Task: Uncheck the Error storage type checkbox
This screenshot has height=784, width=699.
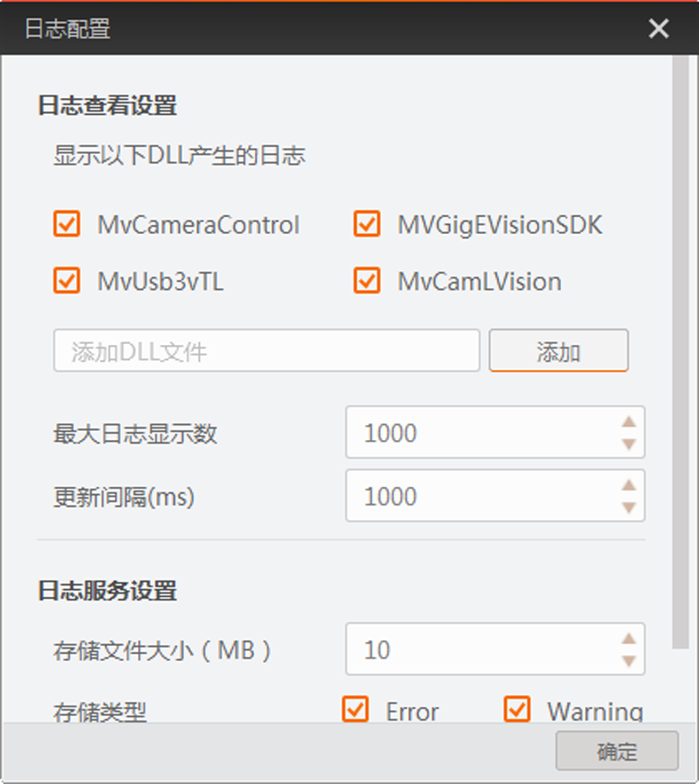Action: [356, 709]
